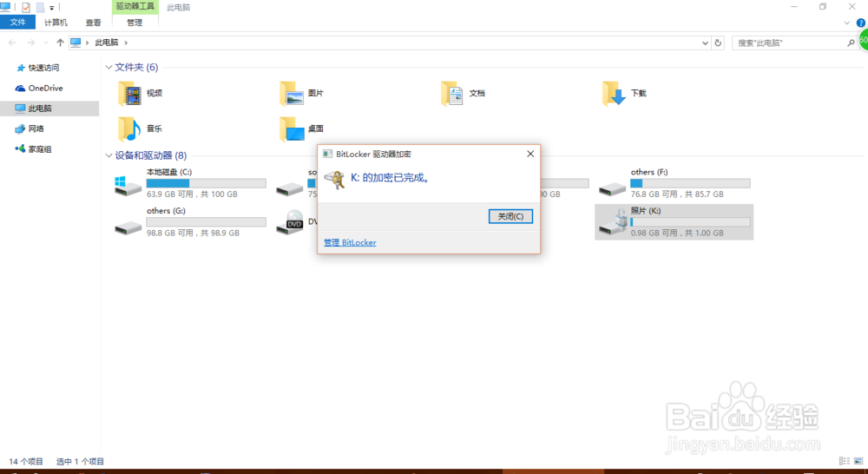Select the others (G:) drive icon
868x474 pixels.
[128, 227]
